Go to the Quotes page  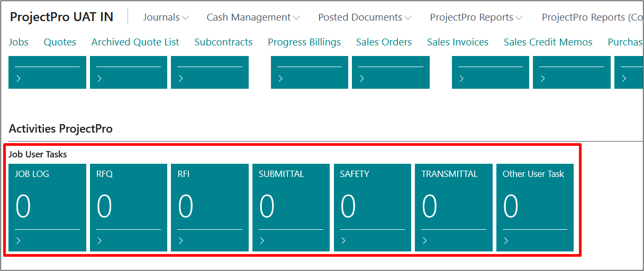60,42
